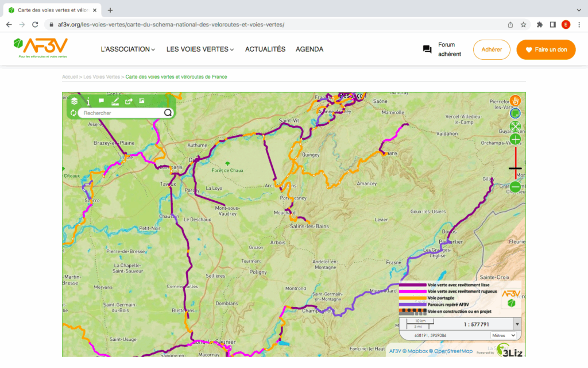Viewport: 588px width, 368px height.
Task: Click the Faire un don button
Action: [x=546, y=49]
